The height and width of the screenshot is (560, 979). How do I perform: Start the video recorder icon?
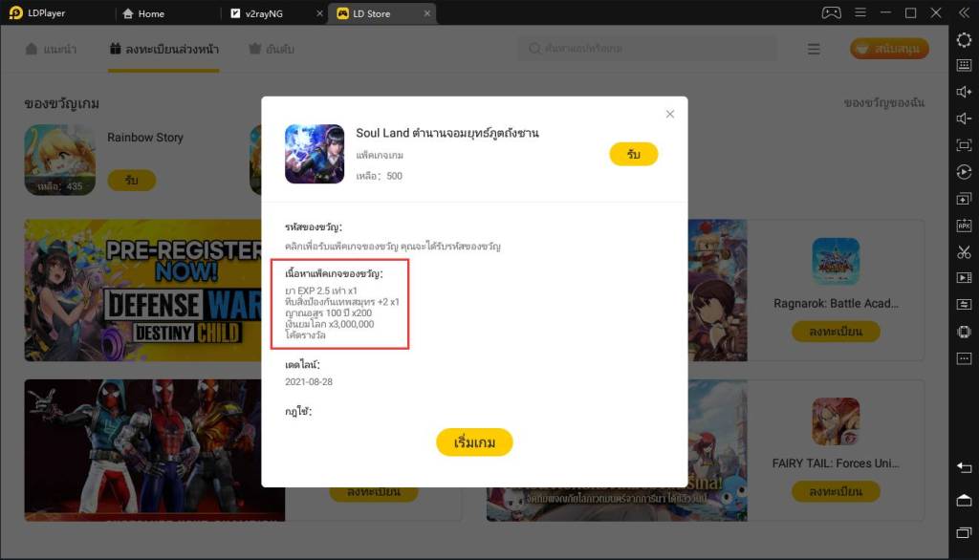tap(964, 278)
